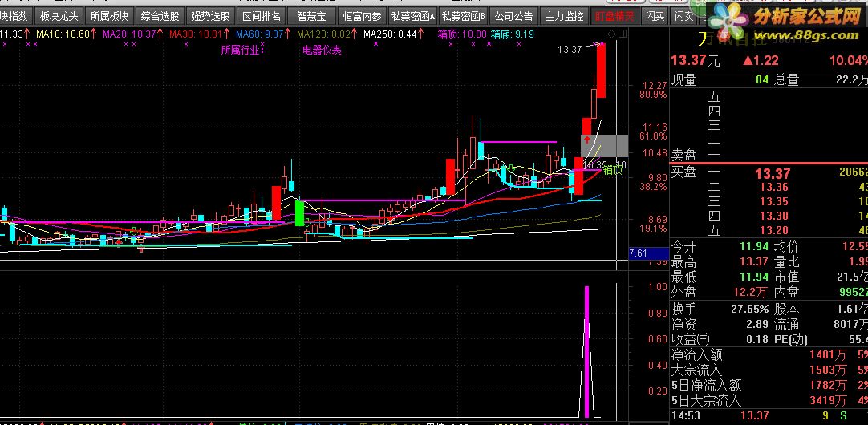Click the 块指数 toolbar button
Viewport: 868px width, 425px height.
click(x=15, y=16)
